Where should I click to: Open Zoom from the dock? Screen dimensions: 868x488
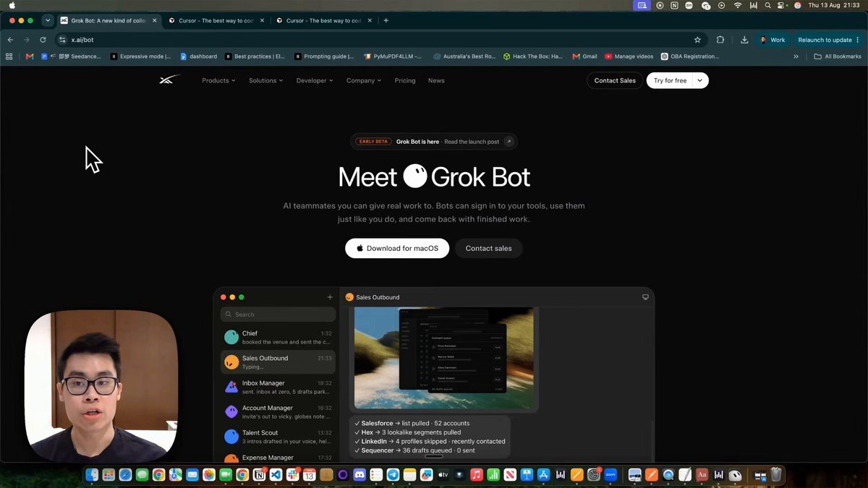[x=610, y=475]
